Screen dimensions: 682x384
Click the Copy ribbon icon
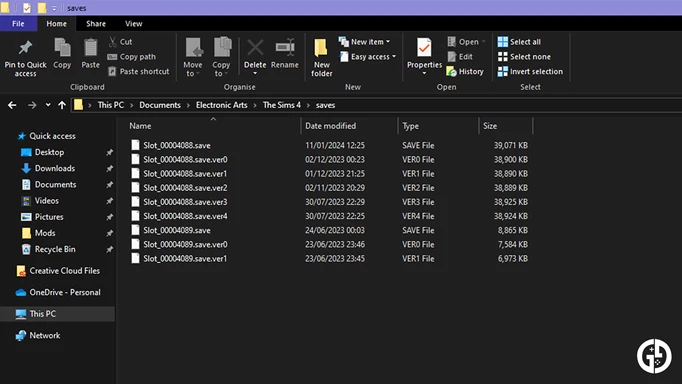pos(62,48)
